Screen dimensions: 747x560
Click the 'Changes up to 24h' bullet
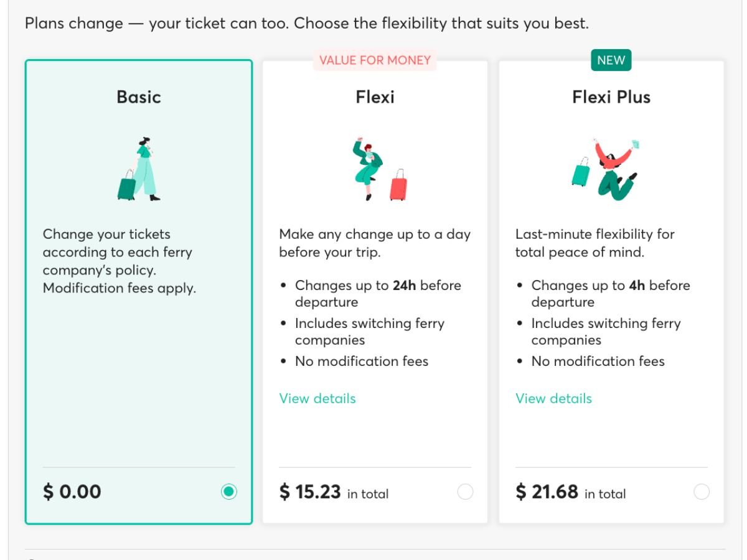point(377,294)
